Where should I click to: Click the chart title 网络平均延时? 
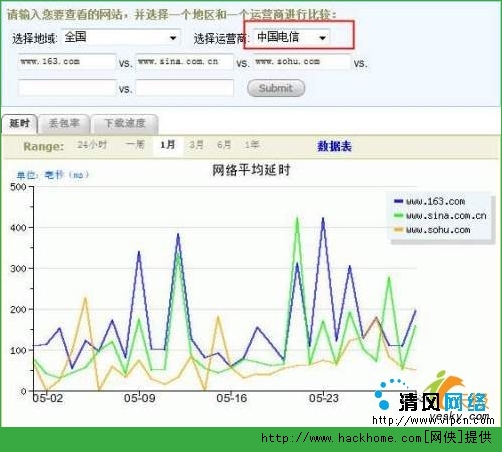(251, 170)
